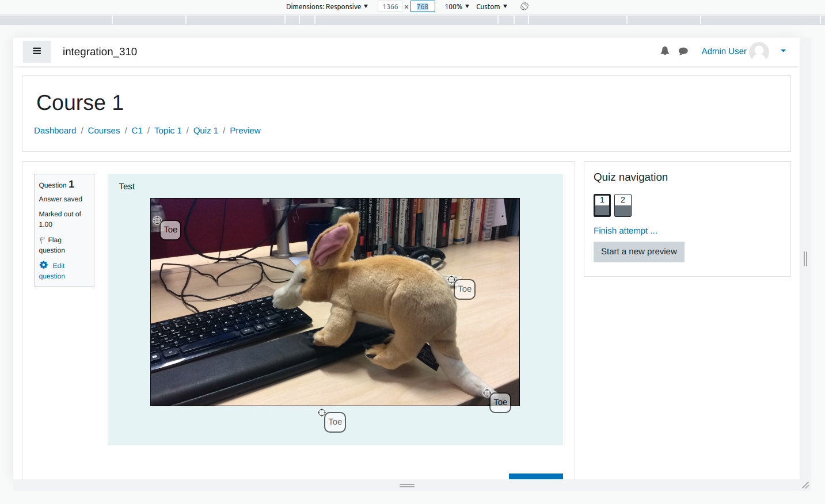Expand the user menu caret
825x504 pixels.
click(783, 51)
